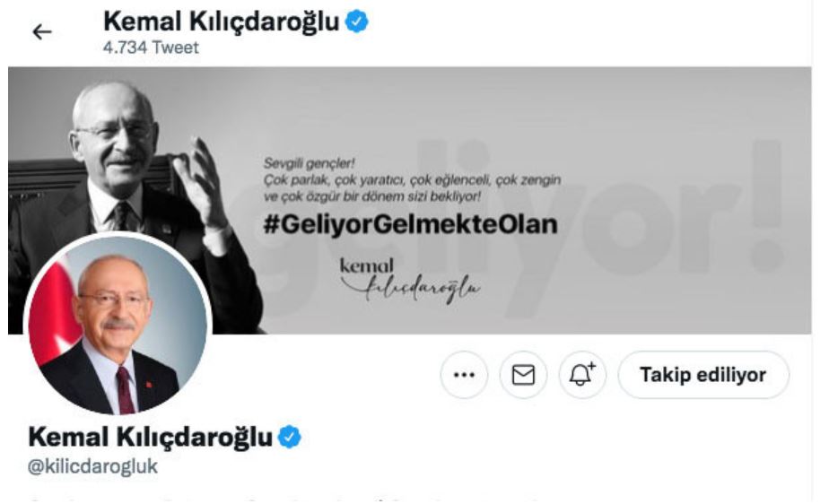The image size is (829, 504).
Task: Open the round profile picture
Action: pos(118,324)
